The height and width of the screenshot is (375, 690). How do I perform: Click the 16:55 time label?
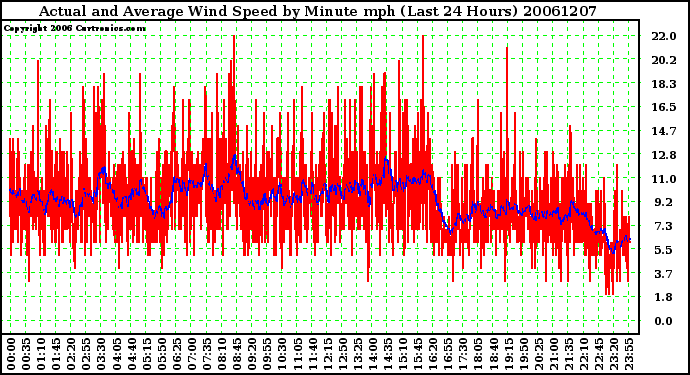[448, 354]
